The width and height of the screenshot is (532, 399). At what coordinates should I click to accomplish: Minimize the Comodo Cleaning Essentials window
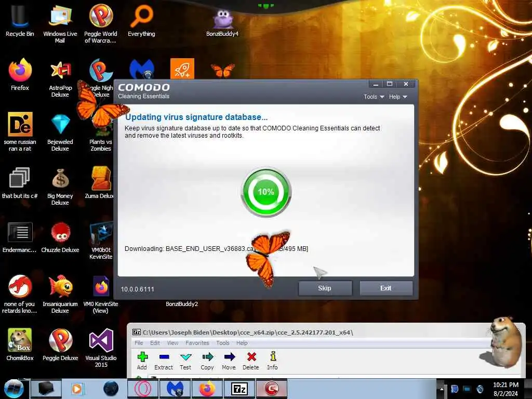(x=376, y=84)
